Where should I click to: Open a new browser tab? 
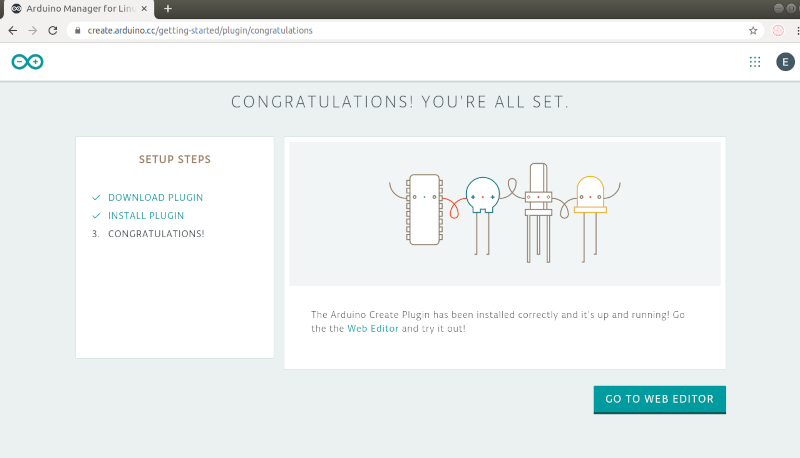point(168,9)
